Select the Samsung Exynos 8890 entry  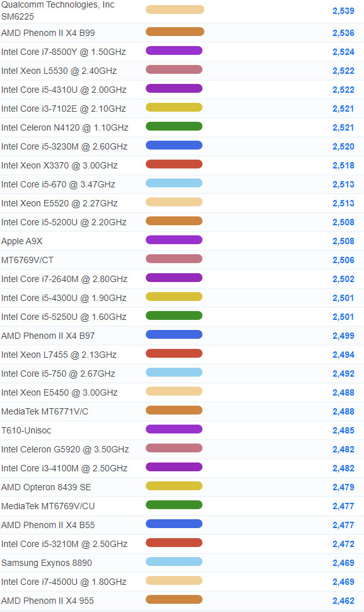pyautogui.click(x=47, y=563)
